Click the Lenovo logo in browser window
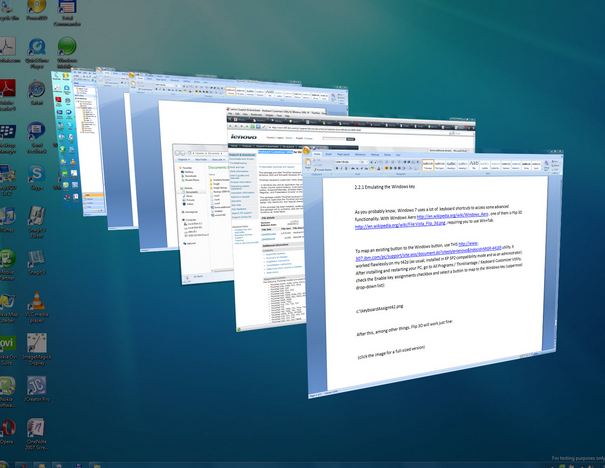This screenshot has width=605, height=468. 243,137
